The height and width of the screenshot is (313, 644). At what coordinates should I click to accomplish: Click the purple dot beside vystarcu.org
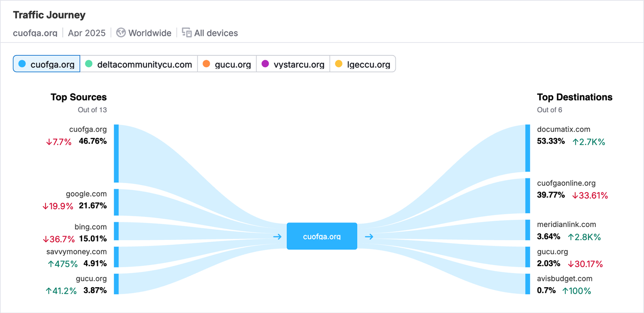[x=265, y=64]
